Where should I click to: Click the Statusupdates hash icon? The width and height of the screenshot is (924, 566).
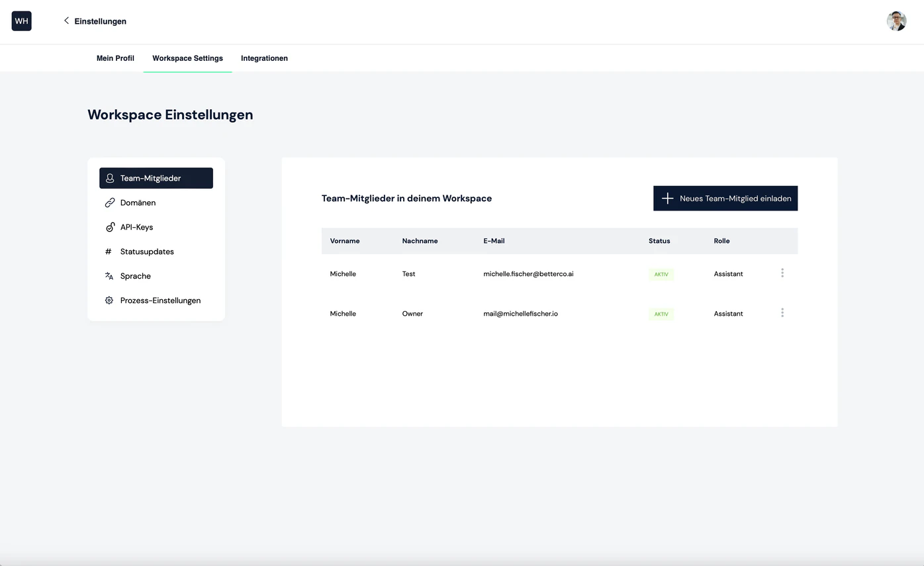point(109,252)
